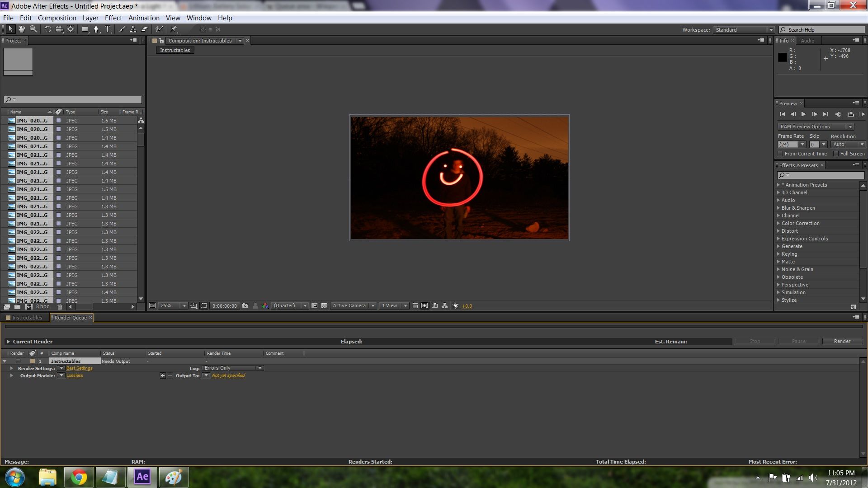This screenshot has height=488, width=868.
Task: Activate the Horizontal Type tool
Action: pos(108,29)
